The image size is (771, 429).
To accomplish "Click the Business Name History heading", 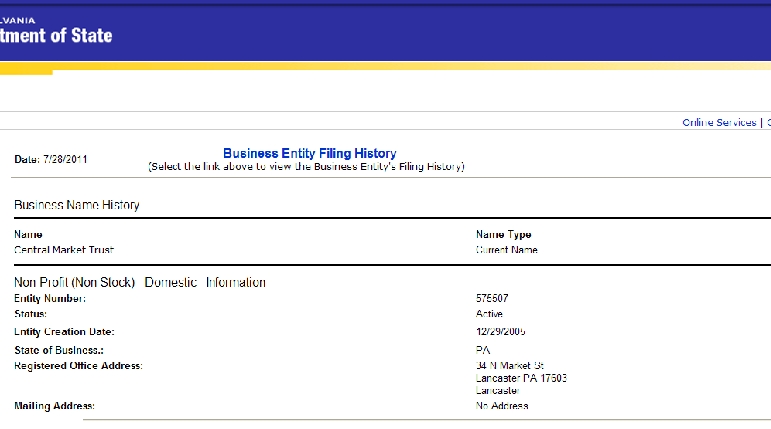I will (76, 205).
